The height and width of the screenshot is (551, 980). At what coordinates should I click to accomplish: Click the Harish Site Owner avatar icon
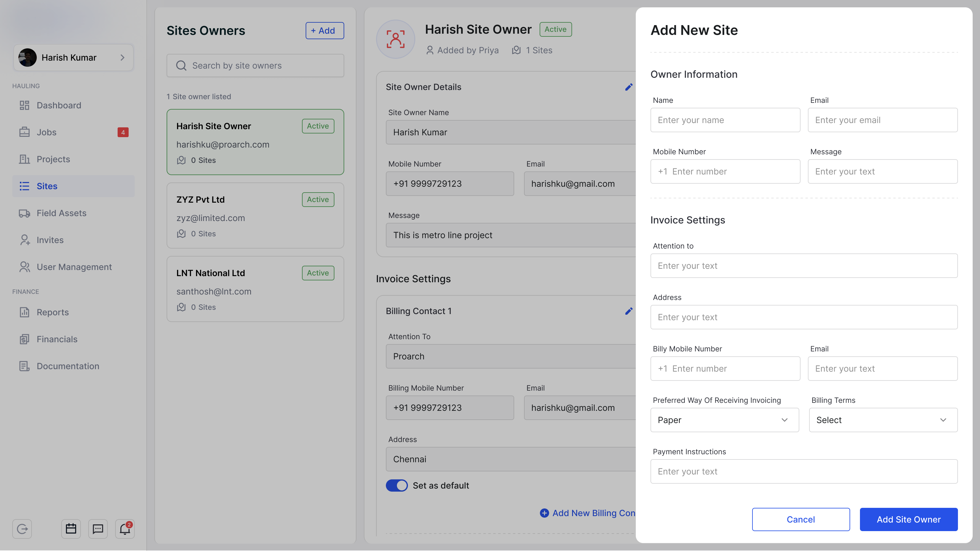point(395,39)
